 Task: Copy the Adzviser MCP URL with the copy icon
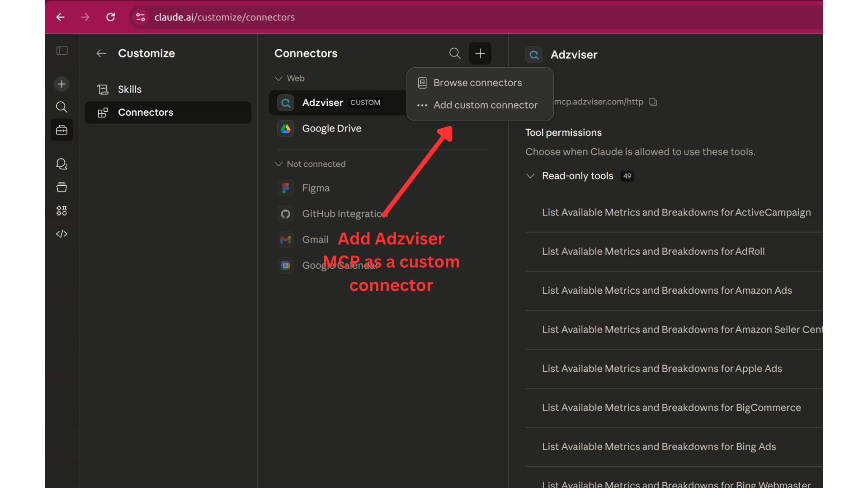tap(653, 102)
